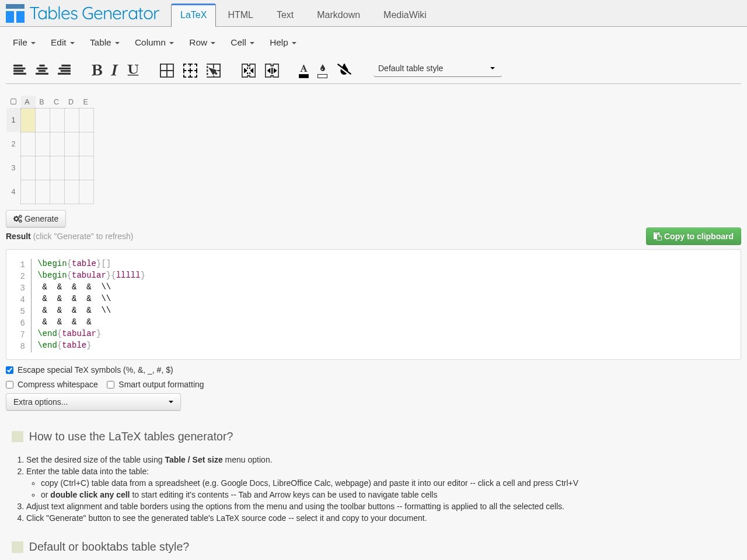Click table cell E4
Viewport: 747px width, 560px height.
[x=86, y=192]
